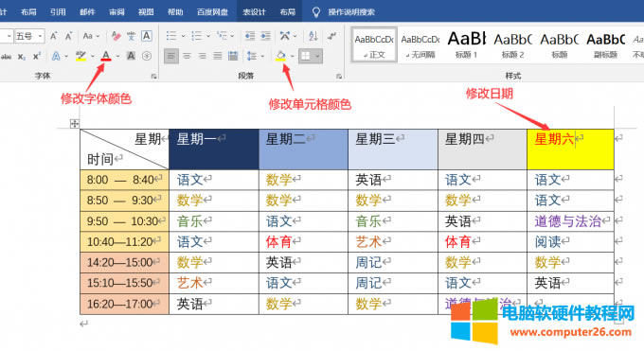Apply yellow text highlight color
The width and height of the screenshot is (644, 351).
[x=80, y=56]
